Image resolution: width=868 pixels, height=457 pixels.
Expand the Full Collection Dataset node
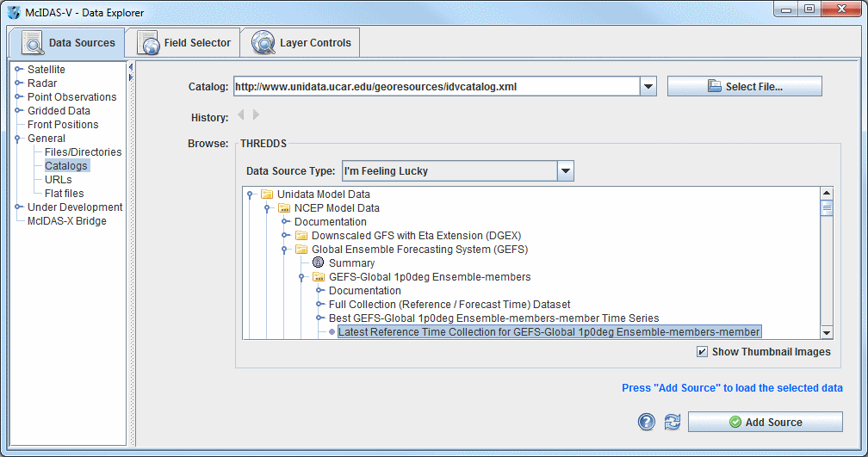click(x=320, y=305)
